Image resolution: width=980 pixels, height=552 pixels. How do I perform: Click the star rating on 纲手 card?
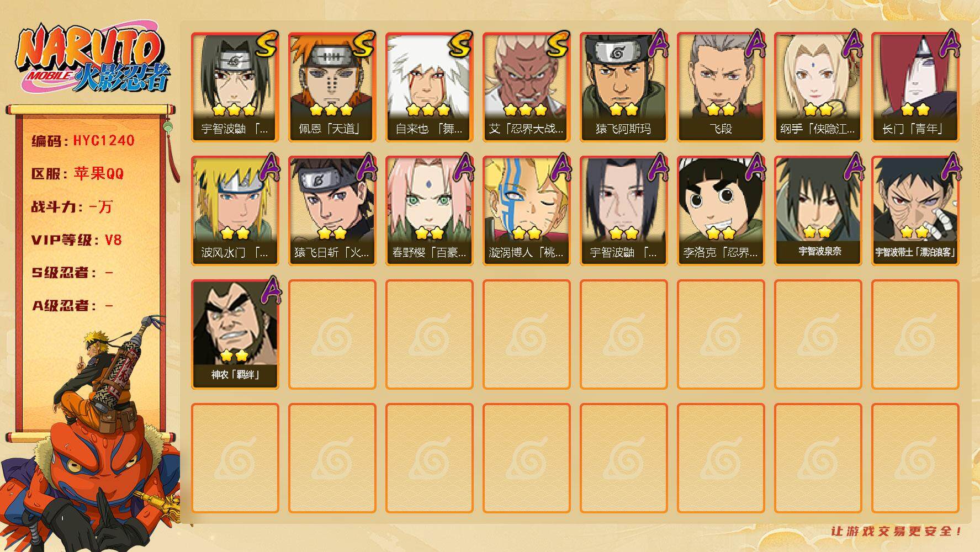818,110
